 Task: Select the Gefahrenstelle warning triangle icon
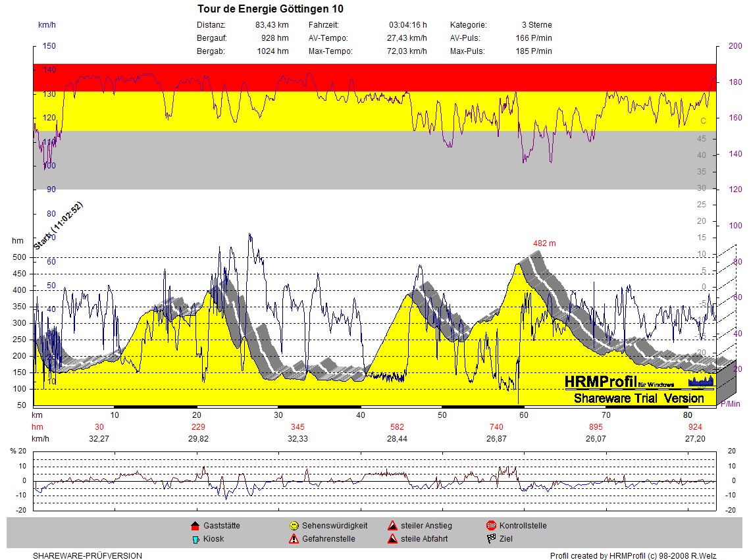point(294,539)
